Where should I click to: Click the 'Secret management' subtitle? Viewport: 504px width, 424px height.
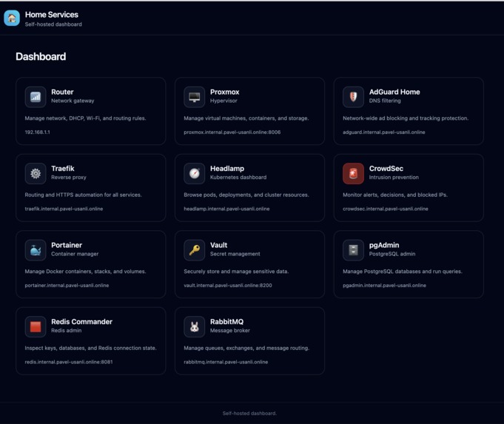(x=235, y=254)
